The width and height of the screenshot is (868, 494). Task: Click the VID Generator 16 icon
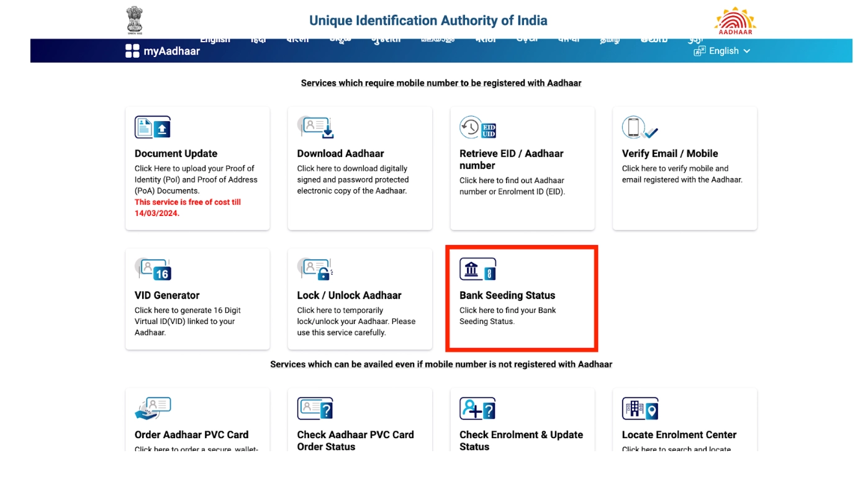click(x=153, y=269)
